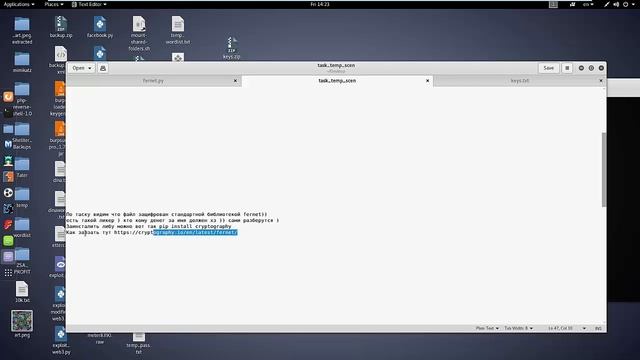The image size is (640, 360).
Task: Open the Places menu in top bar
Action: [54, 4]
